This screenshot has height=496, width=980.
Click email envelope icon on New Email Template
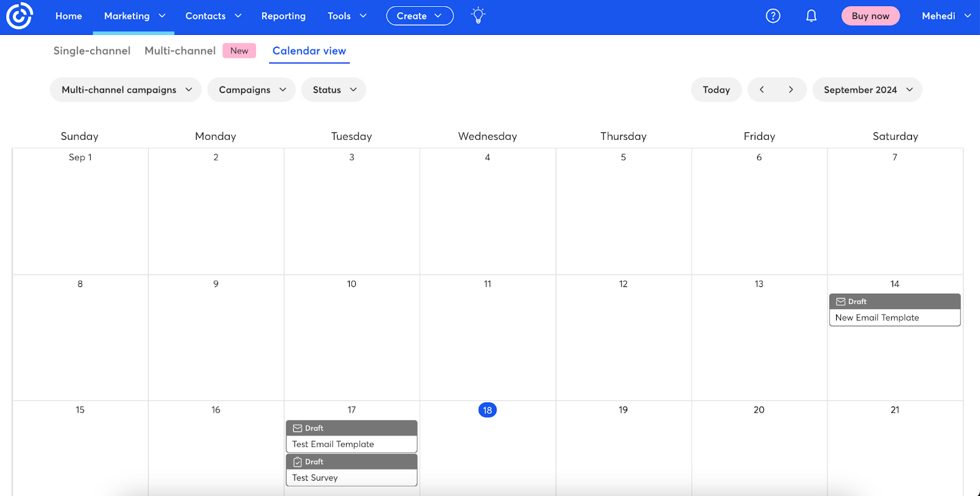841,302
